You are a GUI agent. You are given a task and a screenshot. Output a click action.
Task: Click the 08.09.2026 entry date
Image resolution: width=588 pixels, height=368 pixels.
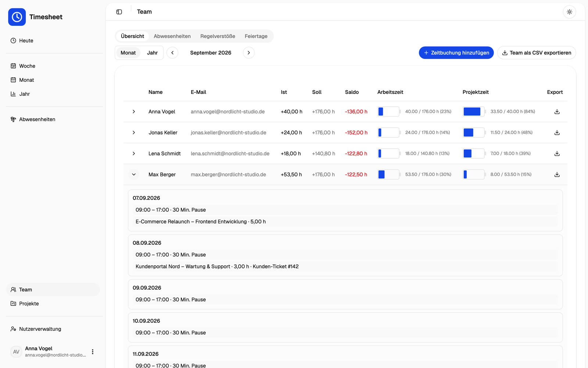point(147,243)
